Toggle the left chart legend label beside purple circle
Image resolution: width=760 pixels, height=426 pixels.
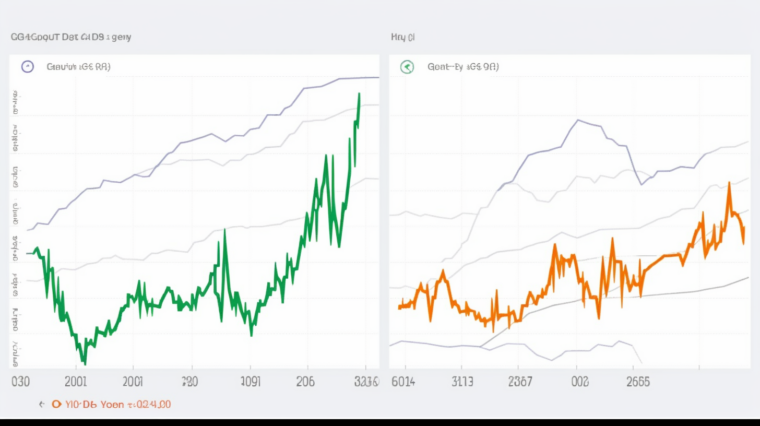click(79, 67)
